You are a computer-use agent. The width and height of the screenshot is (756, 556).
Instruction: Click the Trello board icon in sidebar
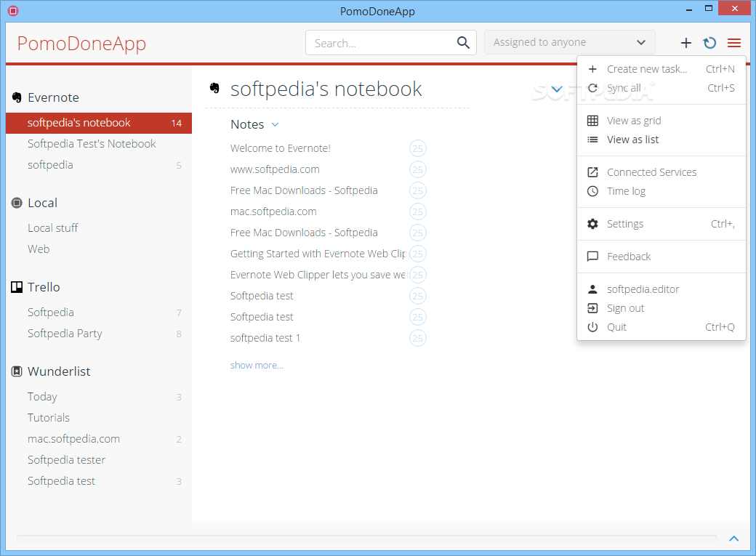(17, 287)
